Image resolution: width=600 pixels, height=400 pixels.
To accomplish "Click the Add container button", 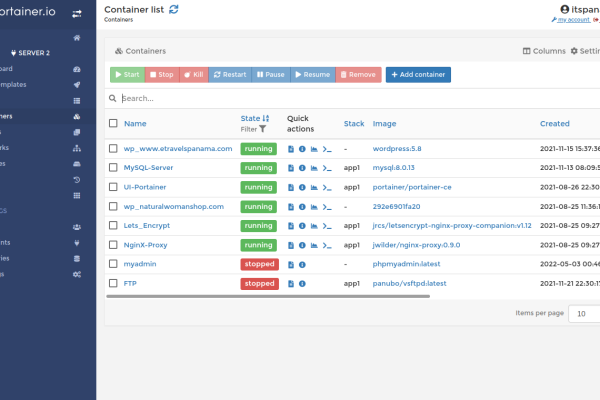I will [417, 74].
